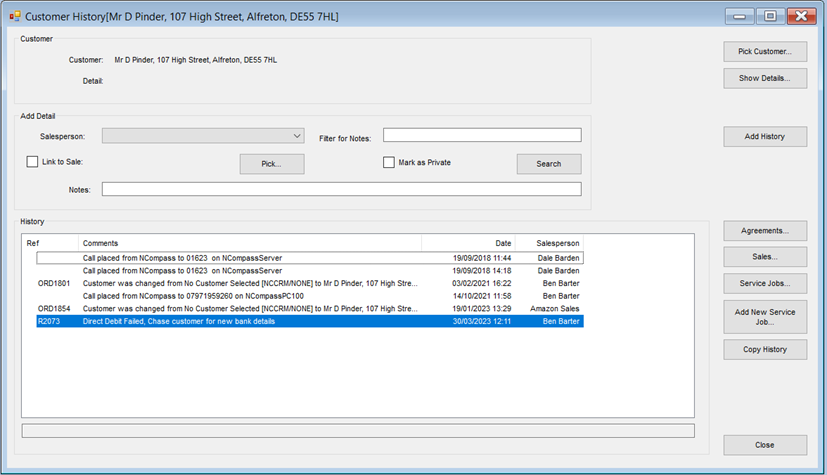Select the ORD1854 history row
Image resolution: width=827 pixels, height=475 pixels.
click(x=300, y=309)
